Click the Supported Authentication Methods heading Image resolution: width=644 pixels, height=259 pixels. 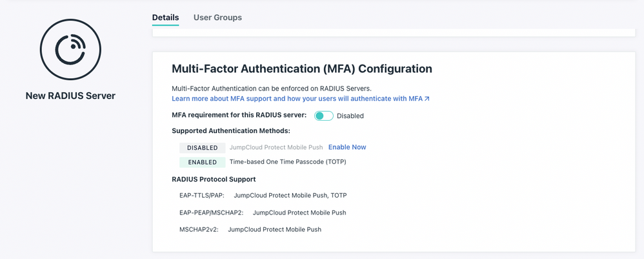pos(231,131)
